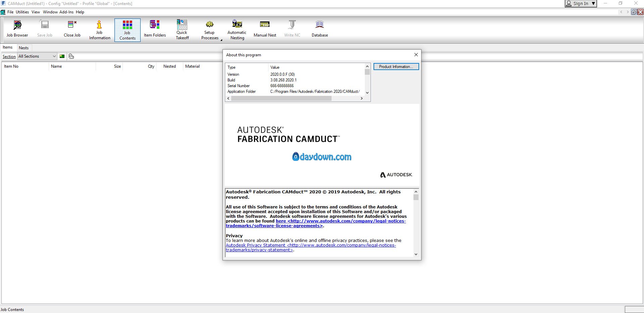Click the info list horizontal scroll-right arrow

click(361, 99)
